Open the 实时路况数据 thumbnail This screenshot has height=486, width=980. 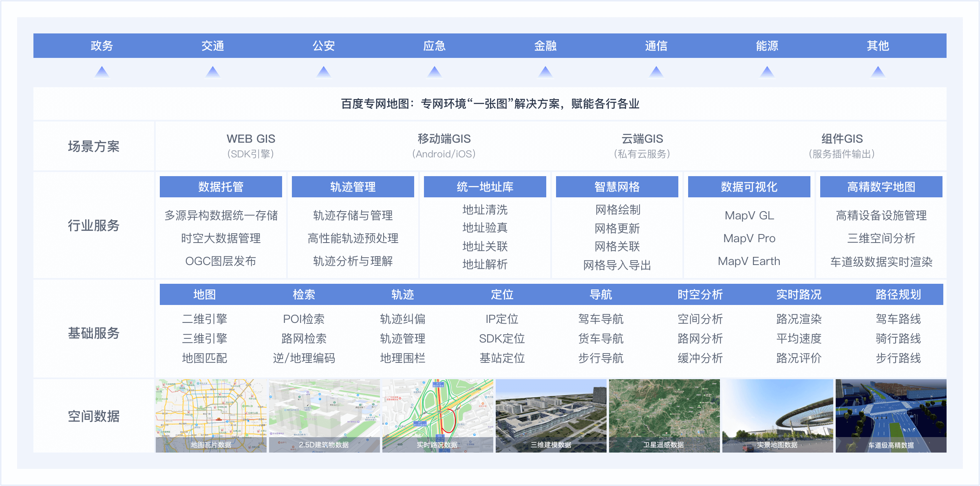point(438,416)
